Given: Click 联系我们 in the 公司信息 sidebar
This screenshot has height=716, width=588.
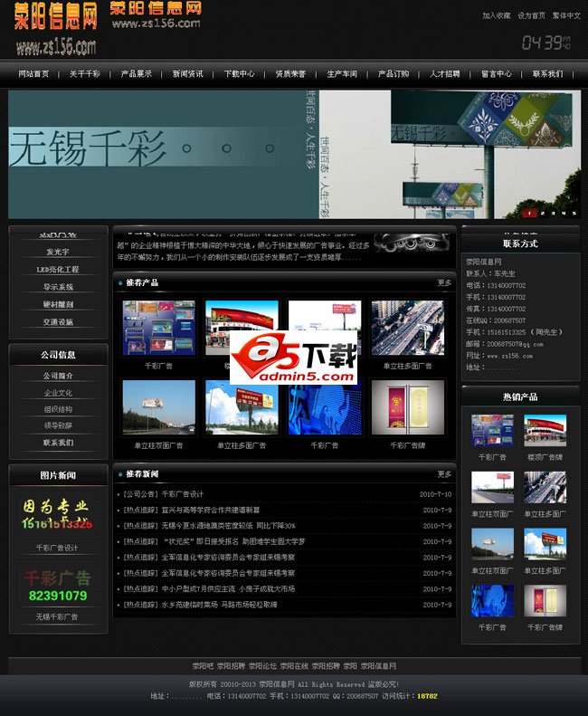Looking at the screenshot, I should (58, 443).
